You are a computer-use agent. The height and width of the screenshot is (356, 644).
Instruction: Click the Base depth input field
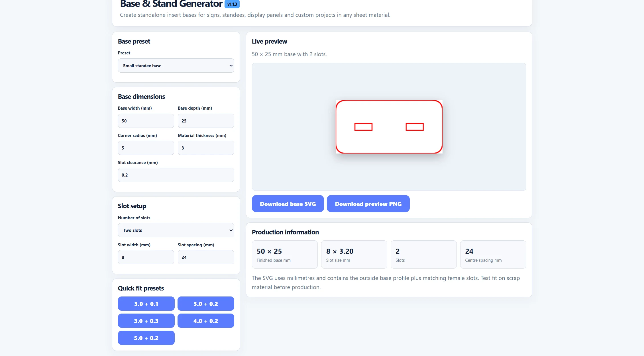[206, 121]
